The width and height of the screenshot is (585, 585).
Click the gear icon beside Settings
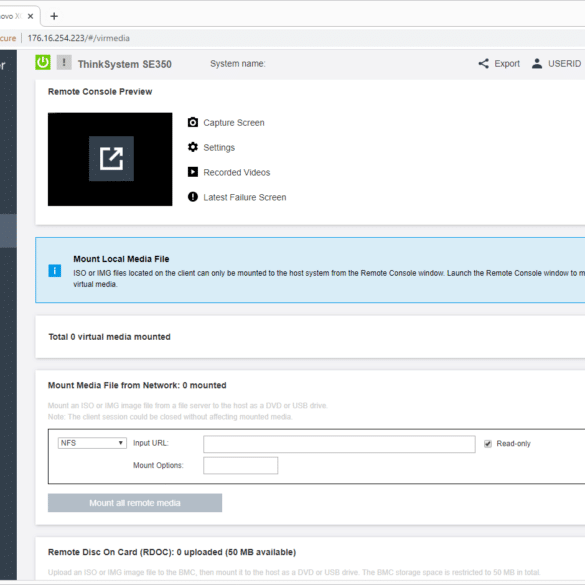click(193, 147)
